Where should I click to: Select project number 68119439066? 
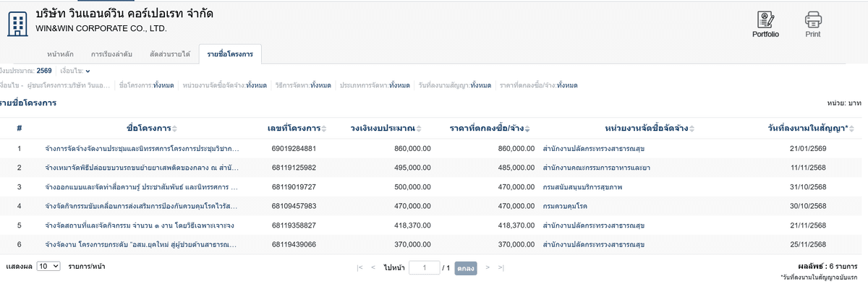[294, 244]
